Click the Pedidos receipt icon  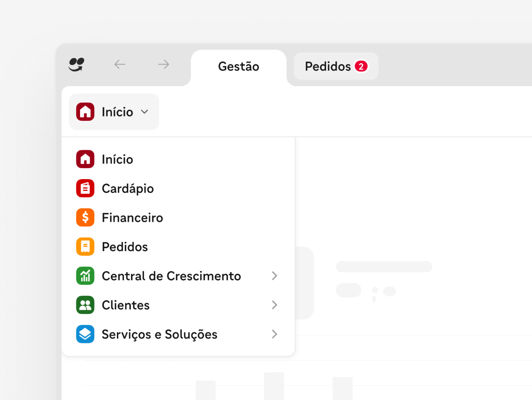(85, 246)
